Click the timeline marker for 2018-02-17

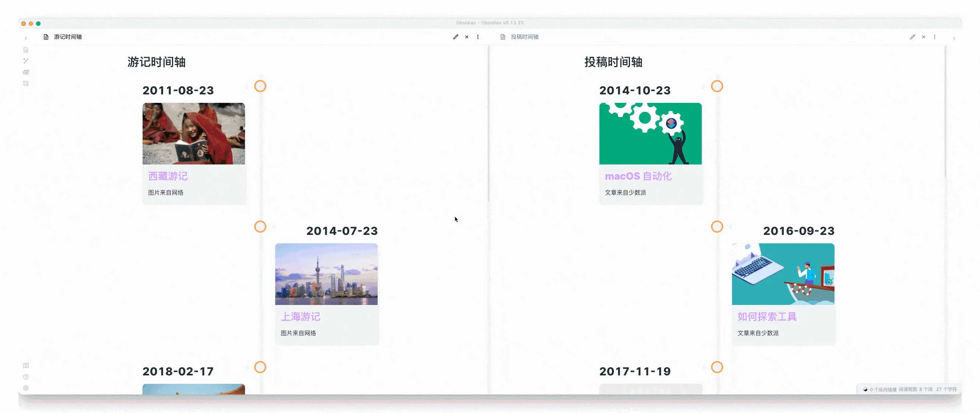click(260, 367)
